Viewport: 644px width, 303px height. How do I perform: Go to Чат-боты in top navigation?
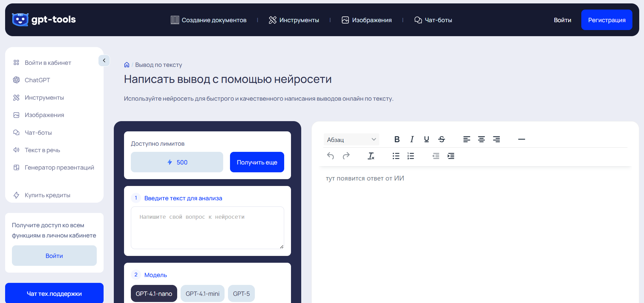(x=433, y=20)
